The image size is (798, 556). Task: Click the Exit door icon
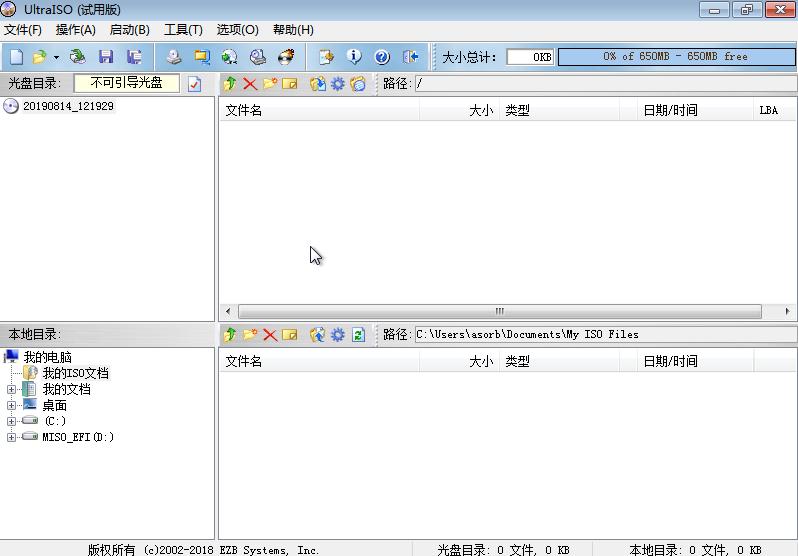(x=410, y=57)
